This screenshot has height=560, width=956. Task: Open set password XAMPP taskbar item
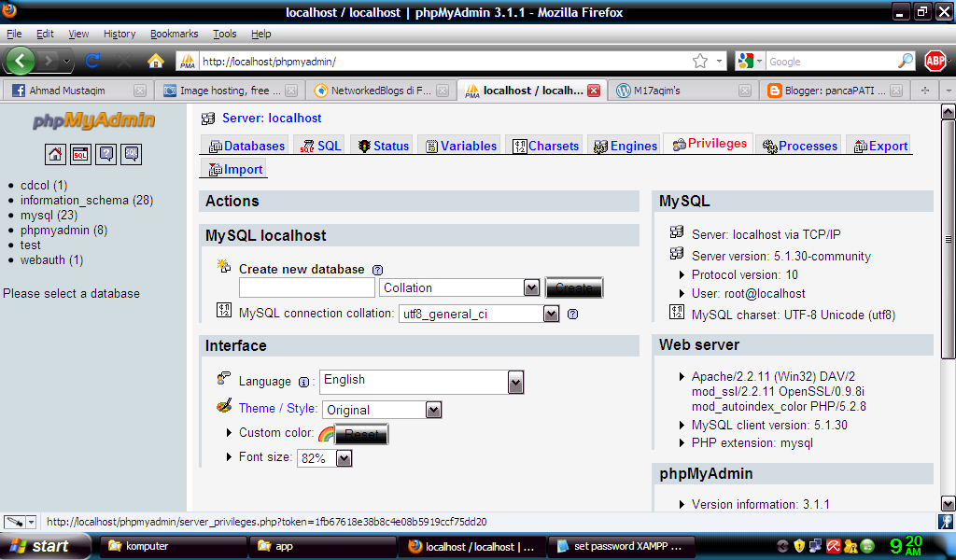[620, 546]
